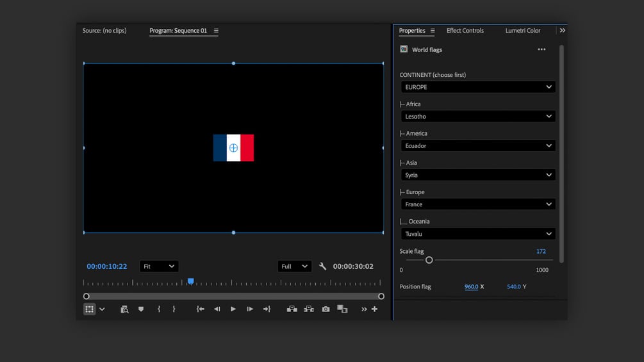644x362 pixels.
Task: Add a marker in Program Monitor
Action: [141, 309]
